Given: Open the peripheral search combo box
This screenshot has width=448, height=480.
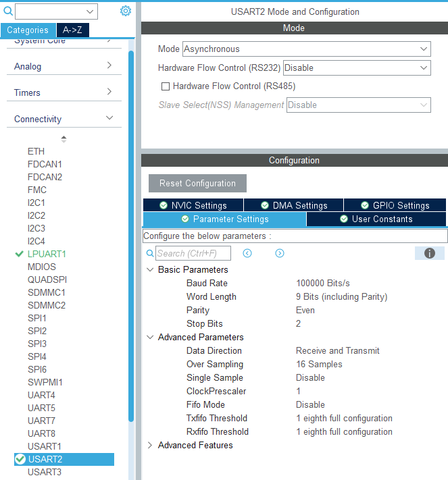Looking at the screenshot, I should [56, 11].
